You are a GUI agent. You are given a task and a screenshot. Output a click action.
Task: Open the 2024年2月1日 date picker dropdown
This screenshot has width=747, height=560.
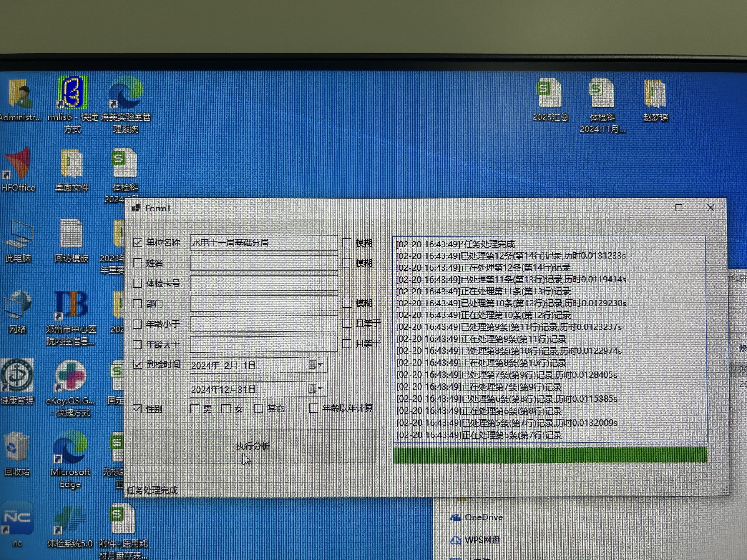316,365
